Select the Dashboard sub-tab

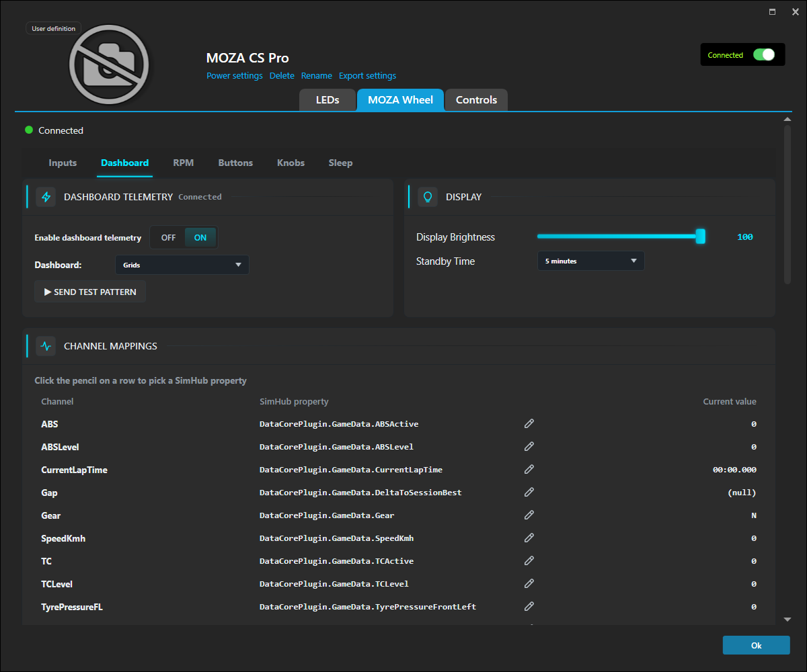pos(124,163)
